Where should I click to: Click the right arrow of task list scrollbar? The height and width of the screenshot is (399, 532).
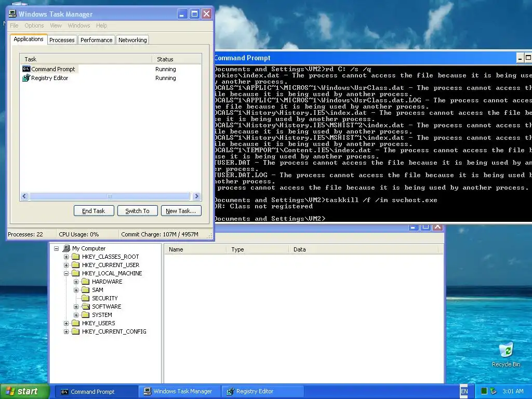pyautogui.click(x=196, y=196)
